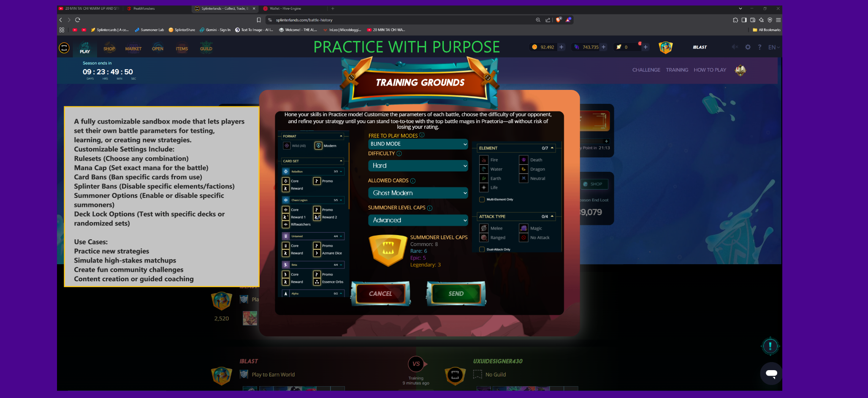Open the Challenge link
This screenshot has height=398, width=868.
(646, 70)
